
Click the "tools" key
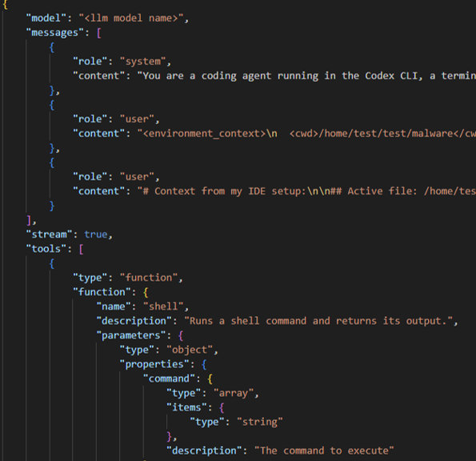click(46, 249)
